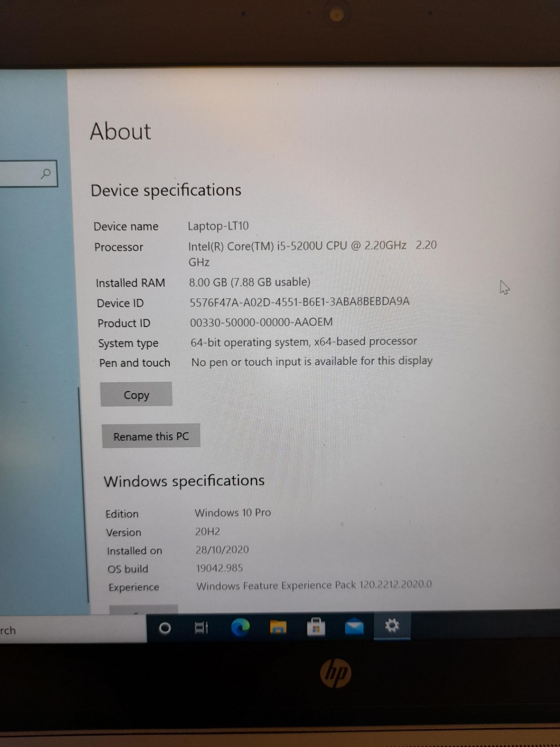The image size is (560, 747).
Task: Click the System type label
Action: tap(128, 344)
